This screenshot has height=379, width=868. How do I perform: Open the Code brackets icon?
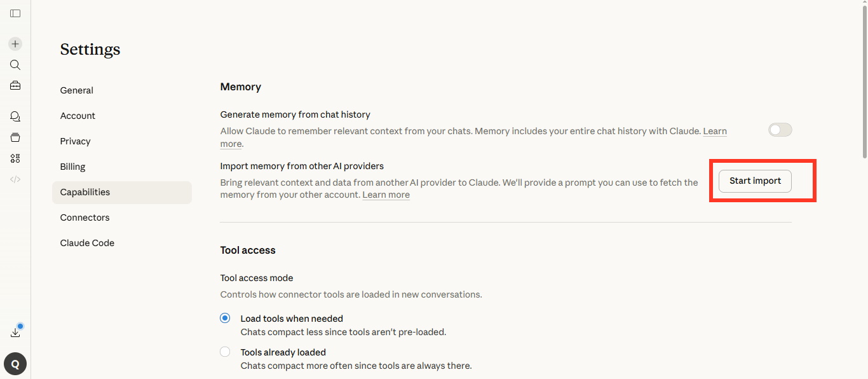pos(15,179)
